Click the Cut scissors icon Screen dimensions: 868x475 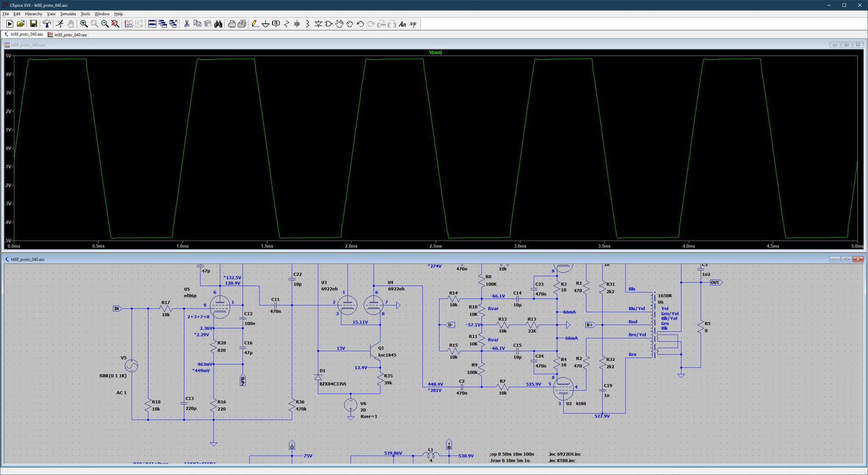click(186, 24)
